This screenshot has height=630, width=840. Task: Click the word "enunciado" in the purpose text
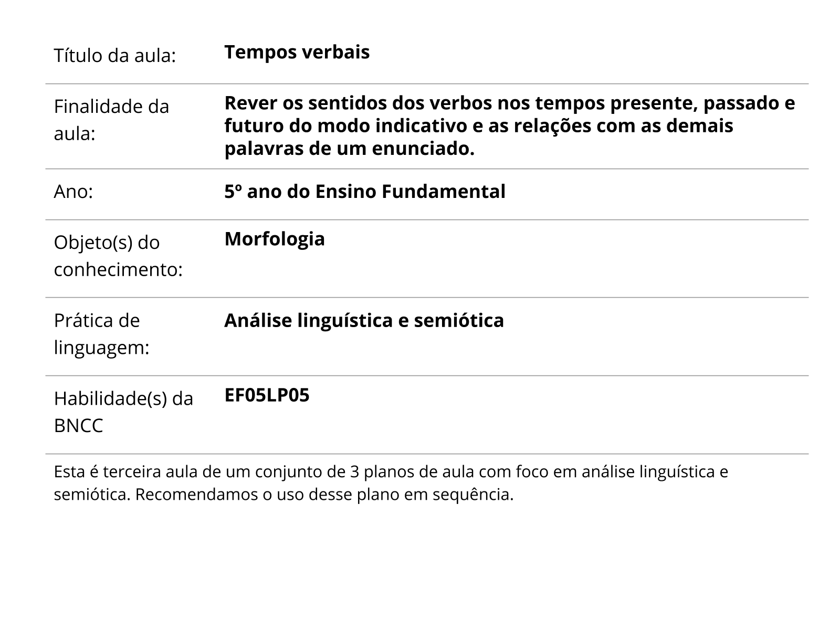[x=422, y=149]
